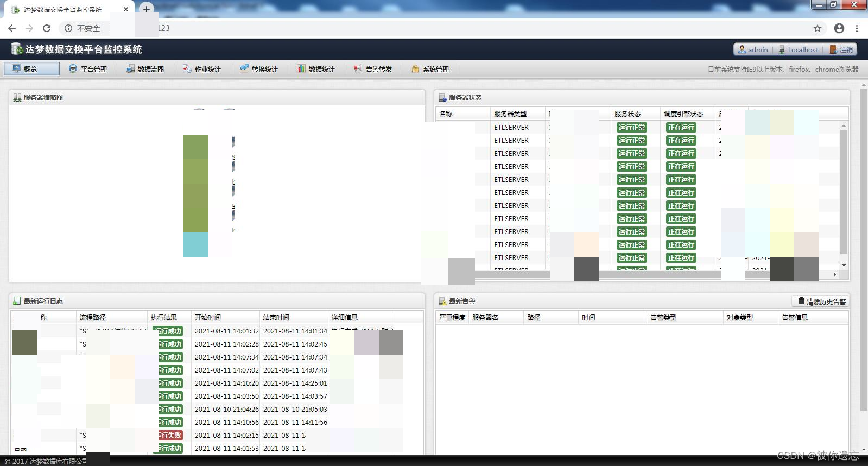
Task: Click the browser back arrow
Action: (12, 28)
